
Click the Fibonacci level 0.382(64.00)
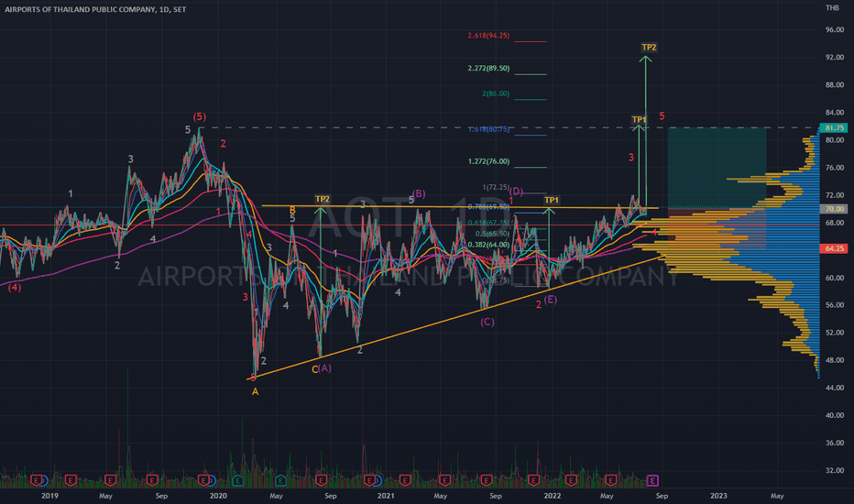click(x=488, y=245)
